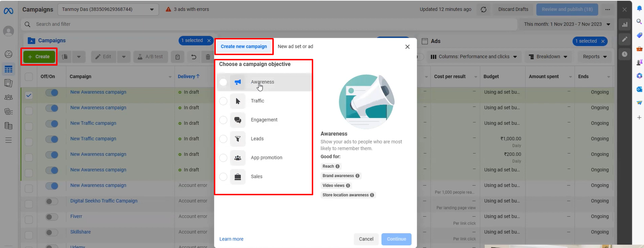Expand the arrow next to Duplicate icon
Viewport: 644px width, 248px height.
(79, 57)
